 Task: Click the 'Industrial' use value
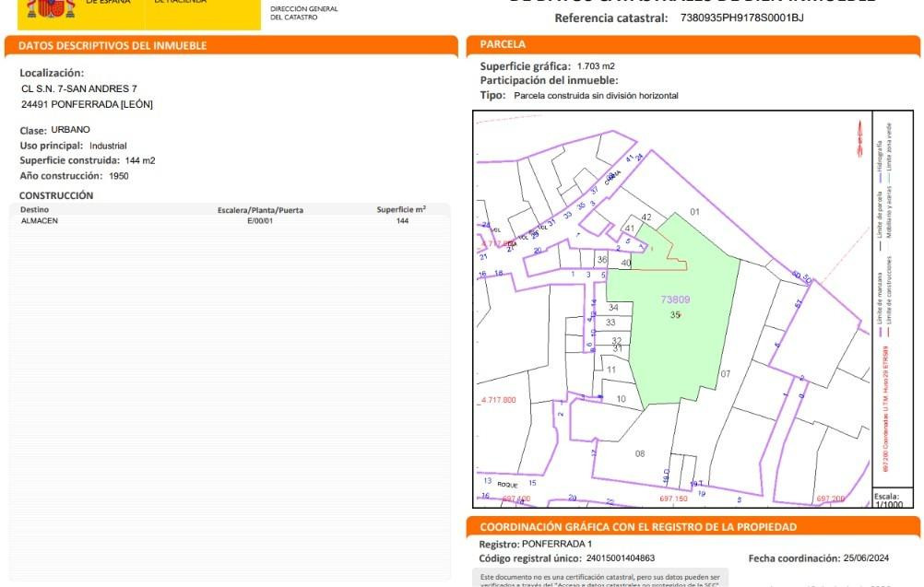108,146
